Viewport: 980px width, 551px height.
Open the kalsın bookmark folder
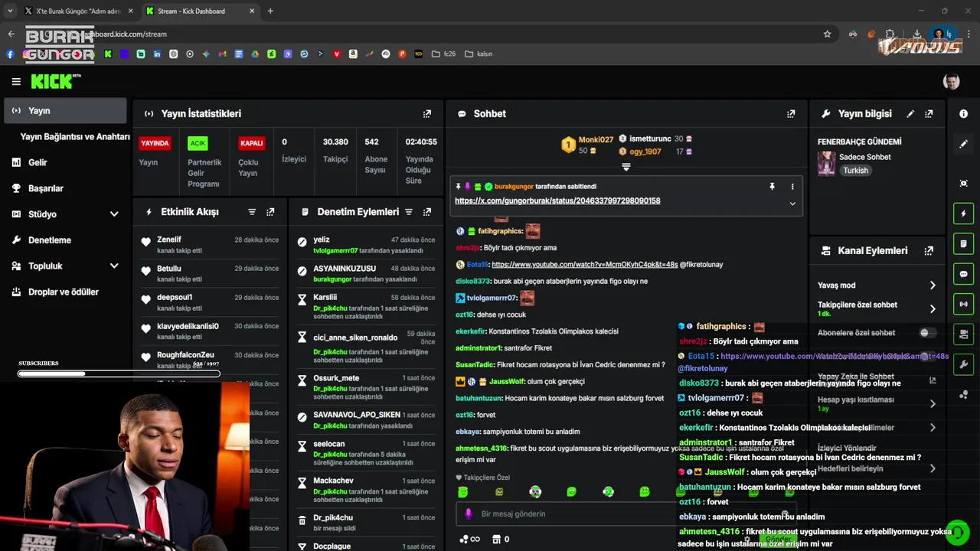click(x=479, y=54)
